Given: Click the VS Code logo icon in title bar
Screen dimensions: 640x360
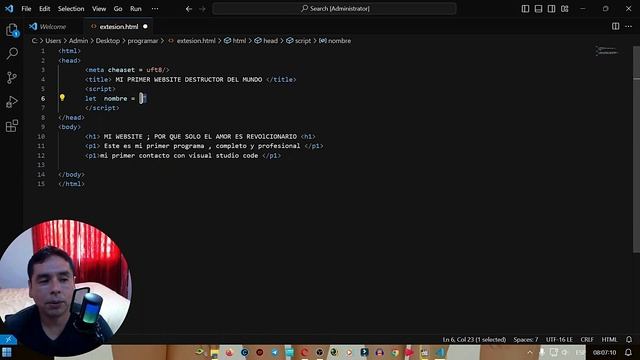Looking at the screenshot, I should tap(9, 8).
